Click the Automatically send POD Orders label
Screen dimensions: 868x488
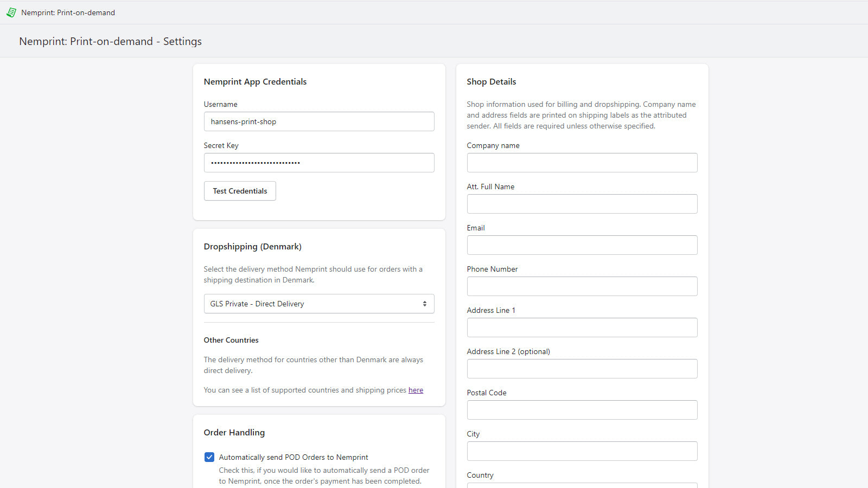tap(293, 457)
